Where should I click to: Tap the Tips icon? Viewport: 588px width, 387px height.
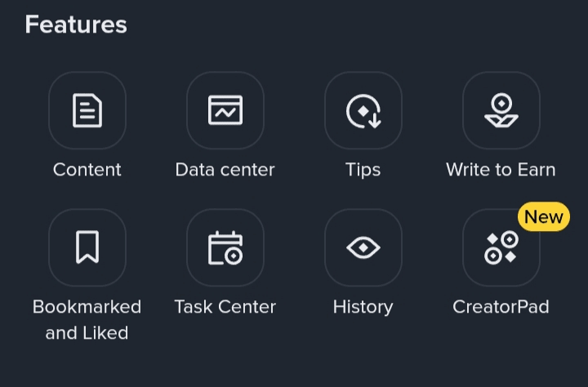click(363, 110)
